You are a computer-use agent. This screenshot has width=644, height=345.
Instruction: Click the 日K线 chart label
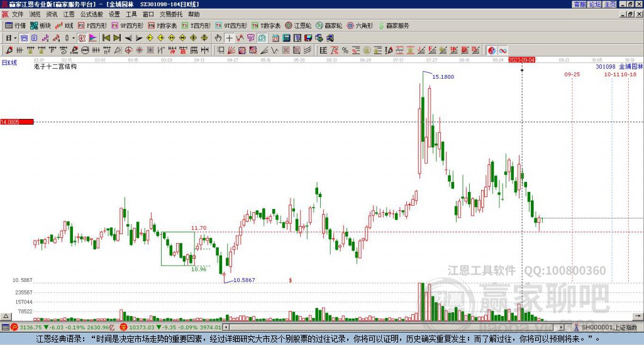coord(9,62)
